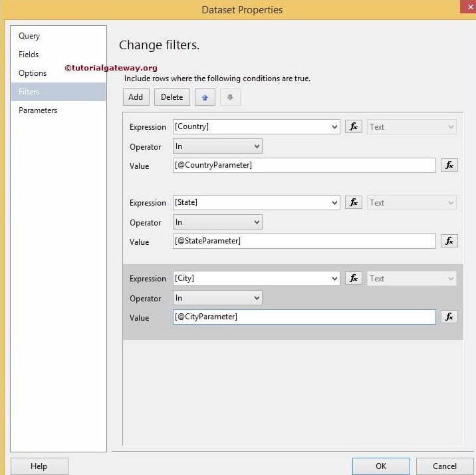
Task: Open expression editor for City expression
Action: (x=354, y=278)
